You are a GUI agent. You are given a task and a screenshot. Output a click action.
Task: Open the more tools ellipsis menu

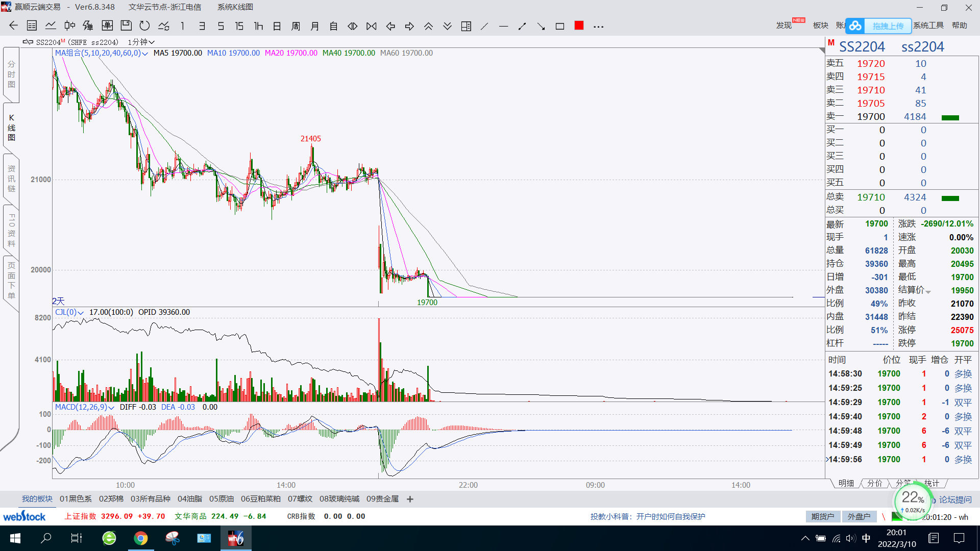[x=599, y=27]
